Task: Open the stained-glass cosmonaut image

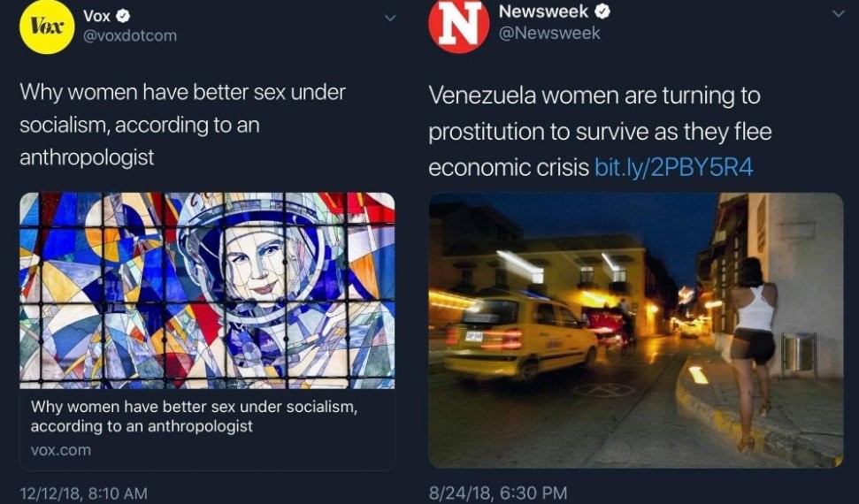Action: point(207,290)
